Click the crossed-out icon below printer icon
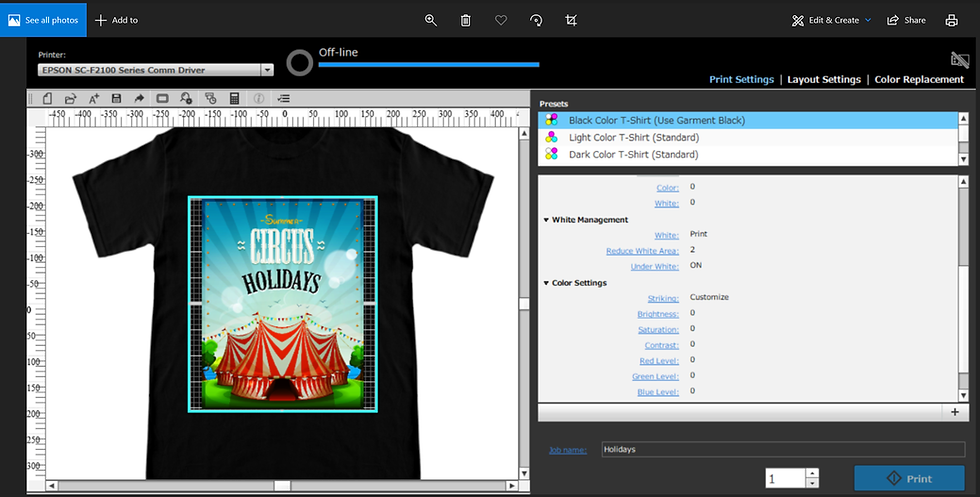Viewport: 980px width, 497px height. (959, 59)
